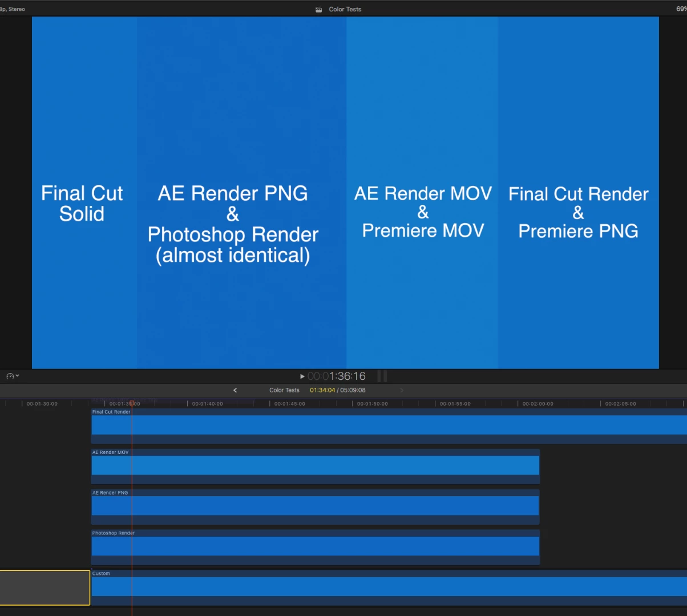Click the clapperboard icon in viewer header
Screen dimensions: 687x616
(319, 9)
